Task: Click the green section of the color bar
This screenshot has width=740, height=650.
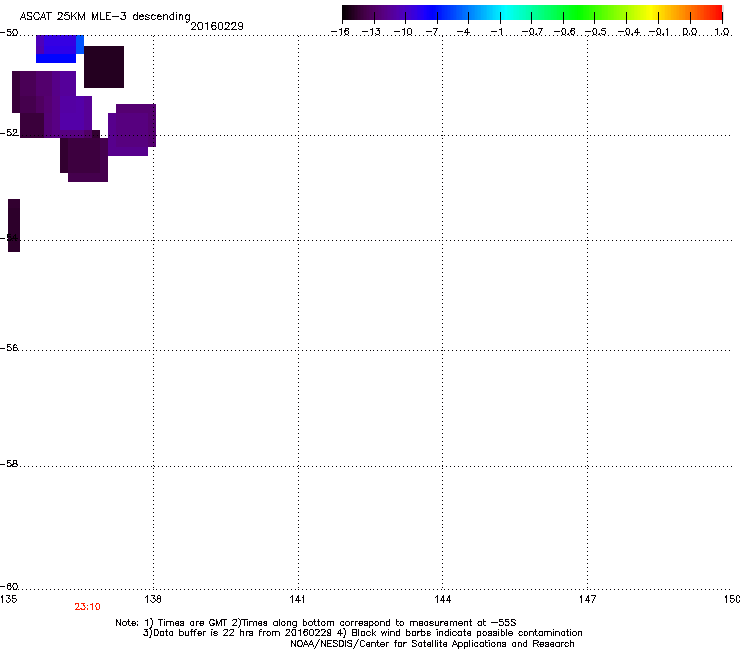Action: point(580,12)
